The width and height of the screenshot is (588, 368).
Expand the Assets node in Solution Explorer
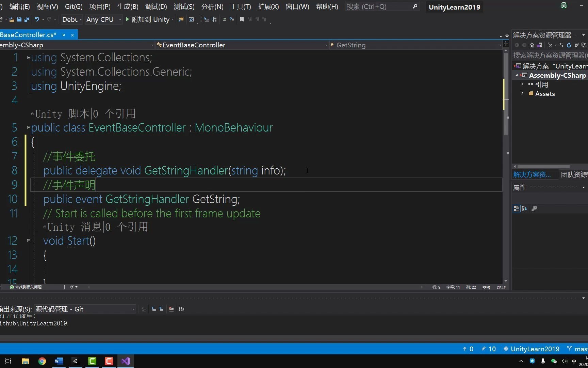[523, 94]
